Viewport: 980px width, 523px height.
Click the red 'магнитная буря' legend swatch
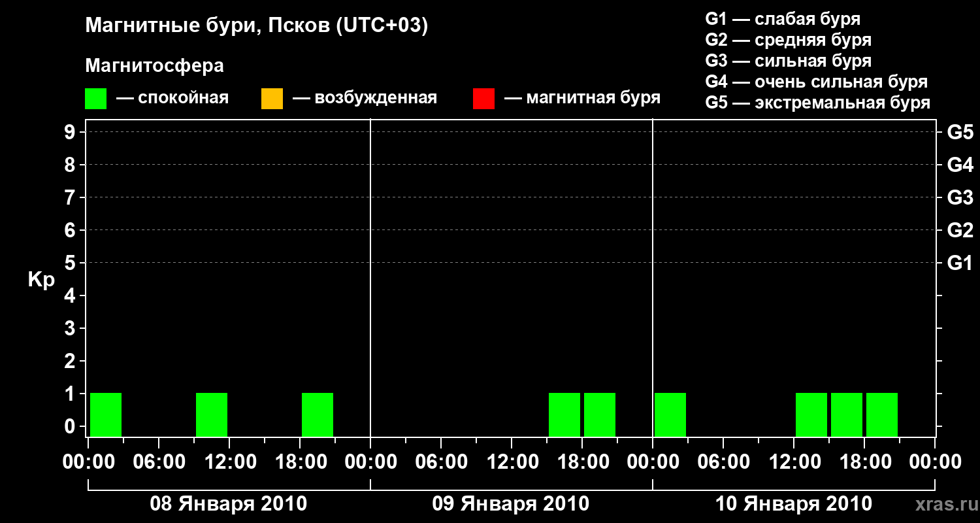pyautogui.click(x=483, y=99)
